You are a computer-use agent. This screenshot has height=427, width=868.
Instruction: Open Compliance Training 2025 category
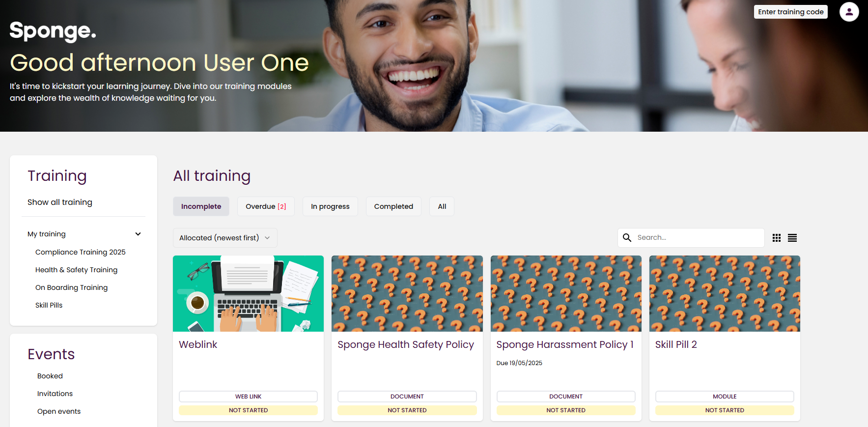click(x=81, y=252)
